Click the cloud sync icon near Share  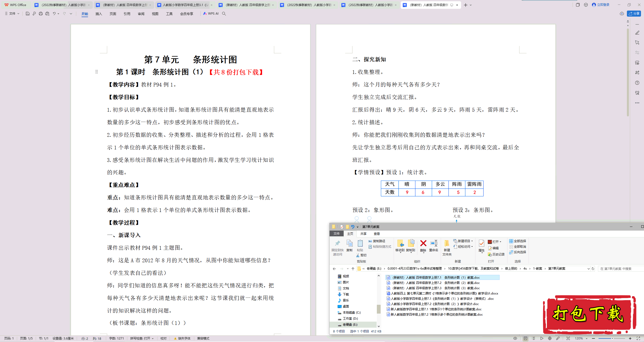click(622, 14)
